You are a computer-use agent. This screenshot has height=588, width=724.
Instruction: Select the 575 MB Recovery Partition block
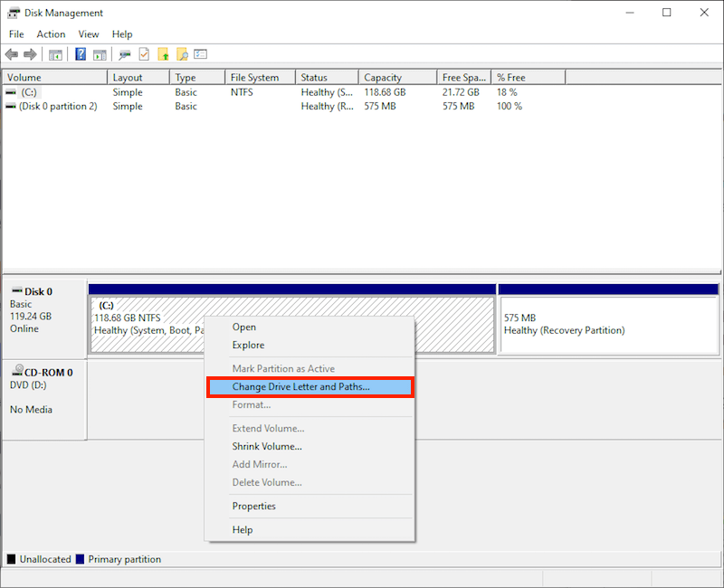pyautogui.click(x=608, y=325)
